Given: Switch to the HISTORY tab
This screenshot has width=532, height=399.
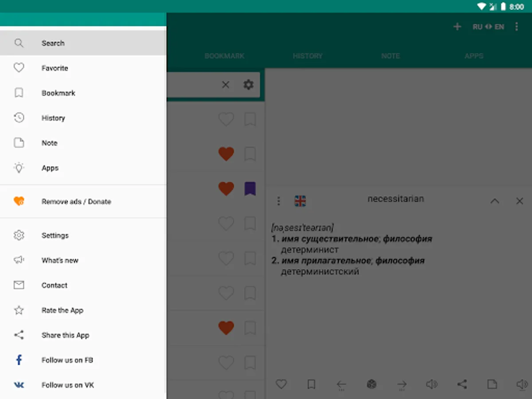Looking at the screenshot, I should tap(308, 56).
